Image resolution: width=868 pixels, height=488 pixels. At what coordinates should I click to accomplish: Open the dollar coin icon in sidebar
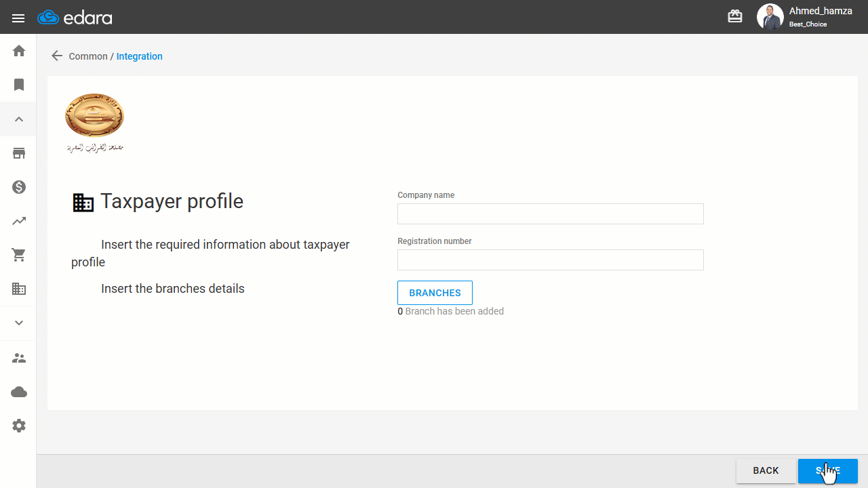tap(19, 187)
